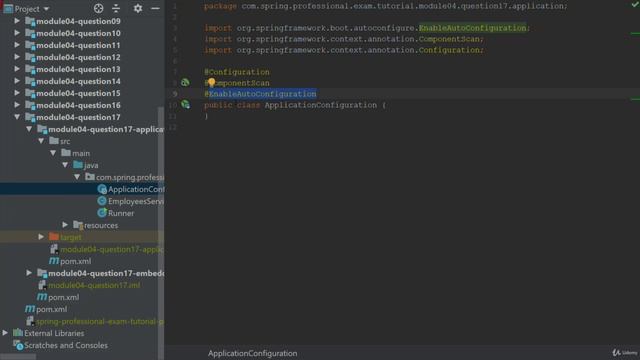
Task: Expand module04-question14 folder
Action: pos(17,81)
